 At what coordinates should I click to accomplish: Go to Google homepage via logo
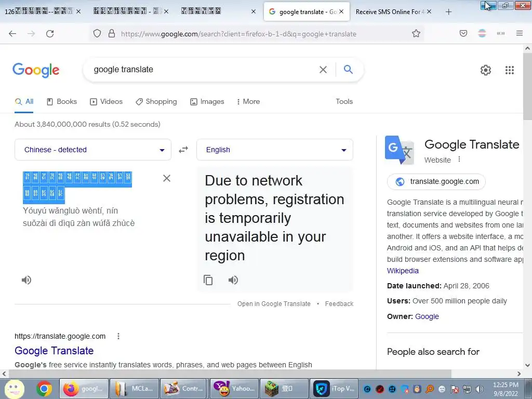click(x=36, y=70)
